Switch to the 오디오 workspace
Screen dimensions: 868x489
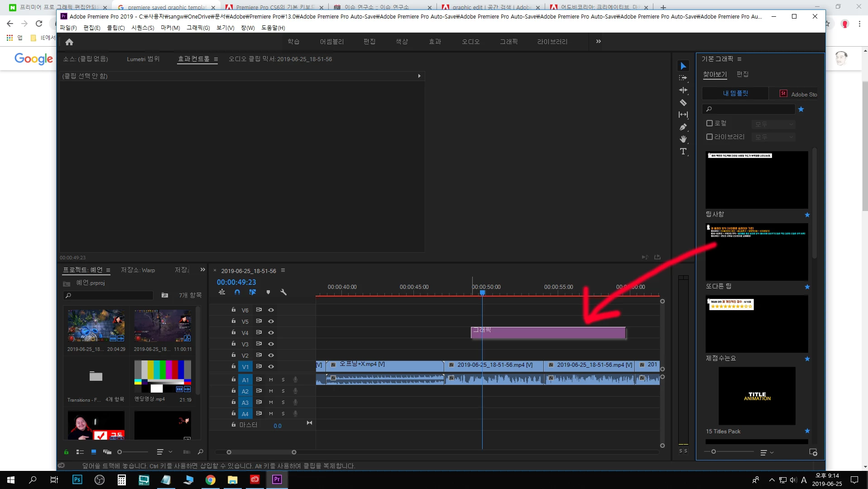pyautogui.click(x=470, y=42)
